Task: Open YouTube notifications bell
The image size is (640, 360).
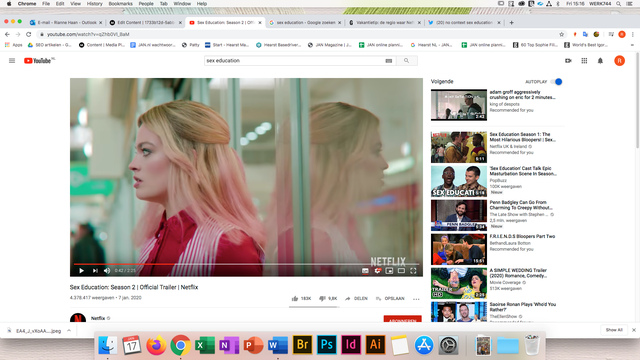Action: pyautogui.click(x=600, y=60)
